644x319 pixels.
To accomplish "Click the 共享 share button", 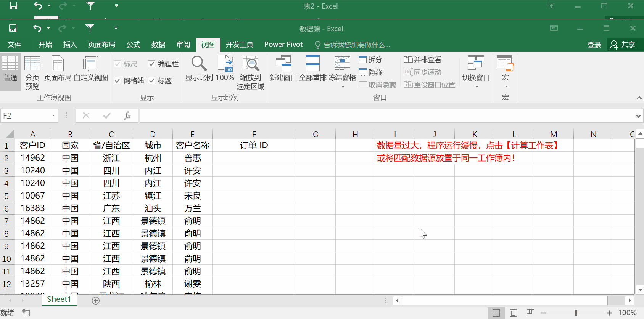I will pyautogui.click(x=623, y=45).
